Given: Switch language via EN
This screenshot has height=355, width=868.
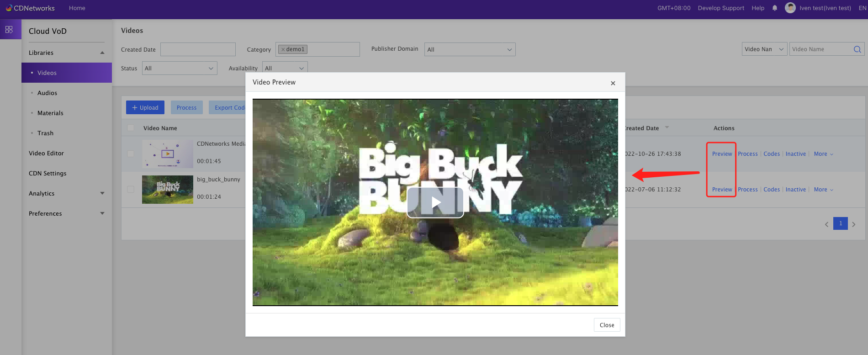Looking at the screenshot, I should click(863, 8).
